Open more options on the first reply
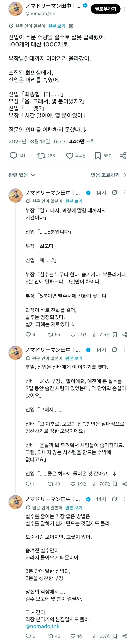The width and height of the screenshot is (136, 644). point(125,192)
